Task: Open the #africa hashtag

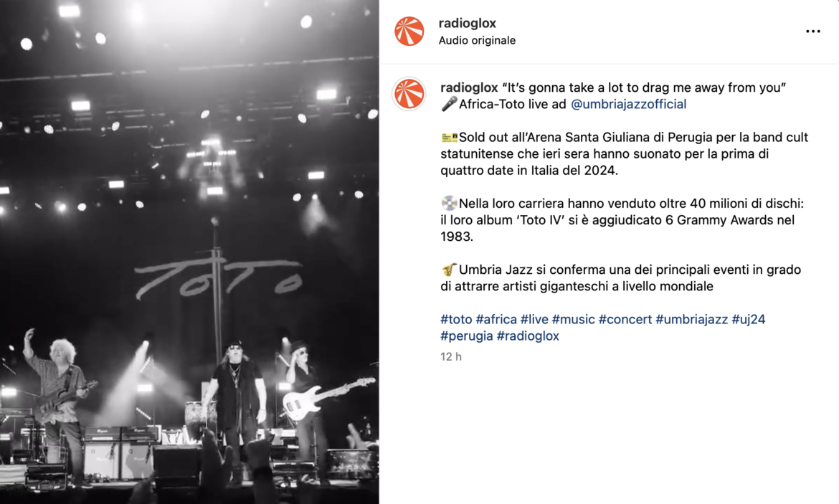Action: coord(496,320)
